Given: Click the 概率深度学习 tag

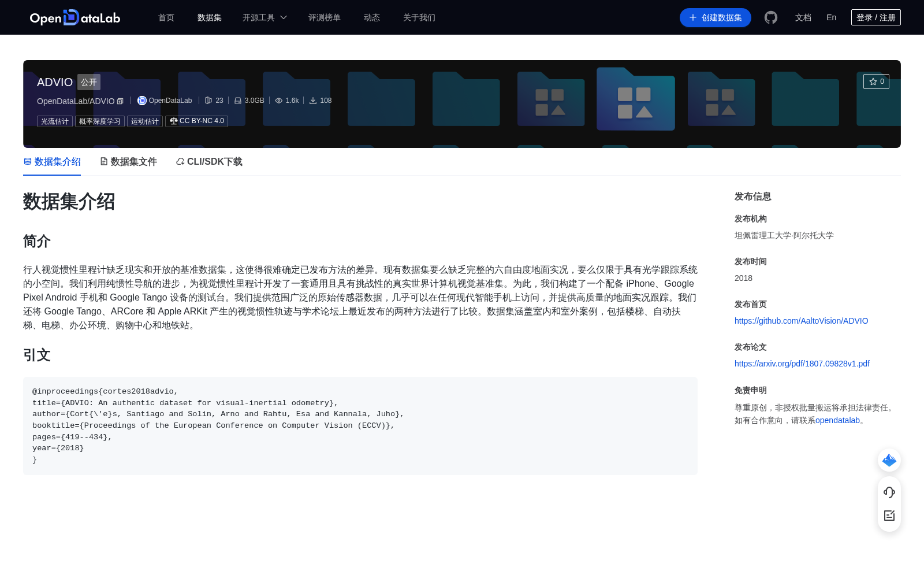Looking at the screenshot, I should (100, 121).
